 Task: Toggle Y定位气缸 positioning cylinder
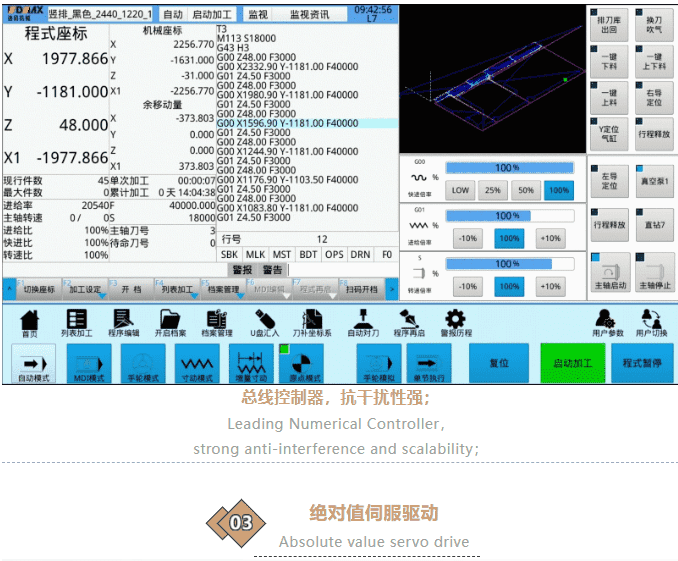[609, 134]
